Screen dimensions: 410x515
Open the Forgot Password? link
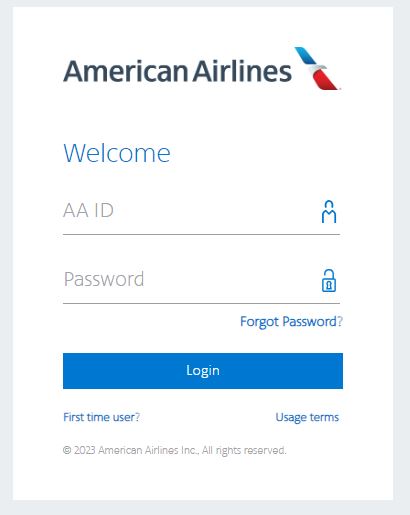tap(291, 322)
